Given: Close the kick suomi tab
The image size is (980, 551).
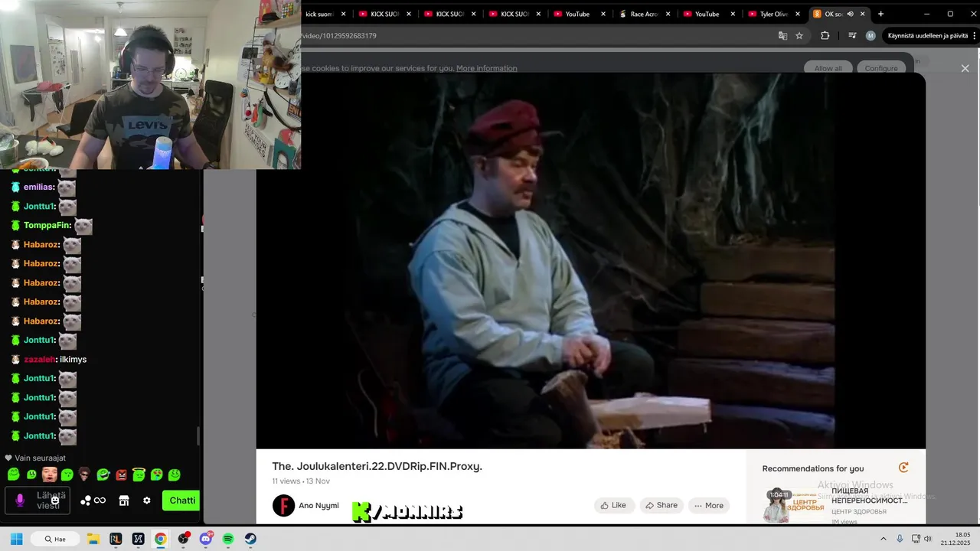Looking at the screenshot, I should [x=343, y=14].
